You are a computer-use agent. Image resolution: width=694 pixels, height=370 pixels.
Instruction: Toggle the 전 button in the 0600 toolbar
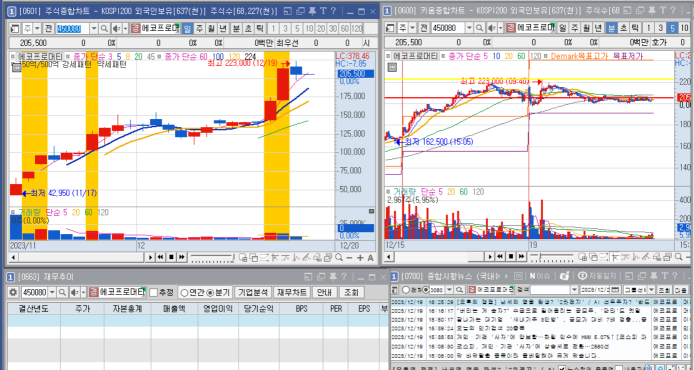(424, 28)
